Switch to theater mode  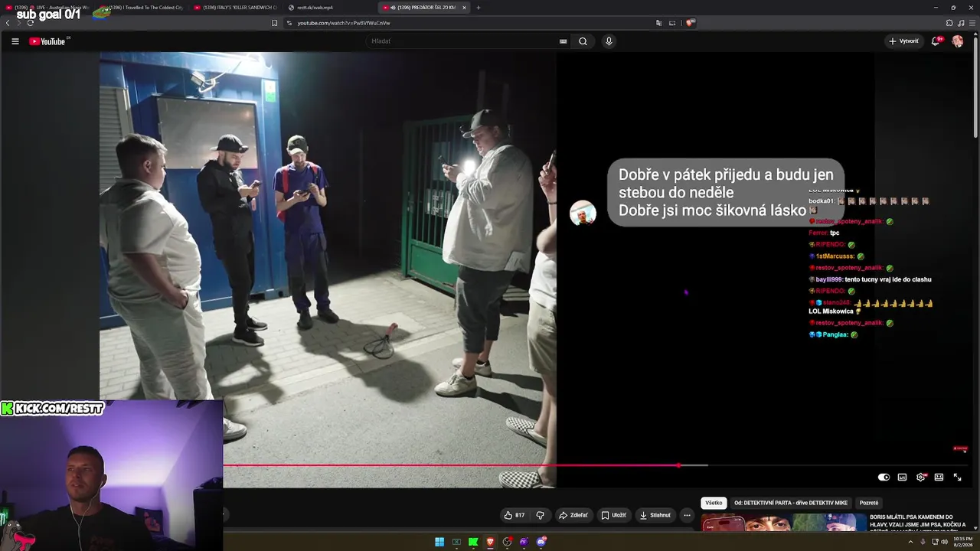[x=939, y=478]
